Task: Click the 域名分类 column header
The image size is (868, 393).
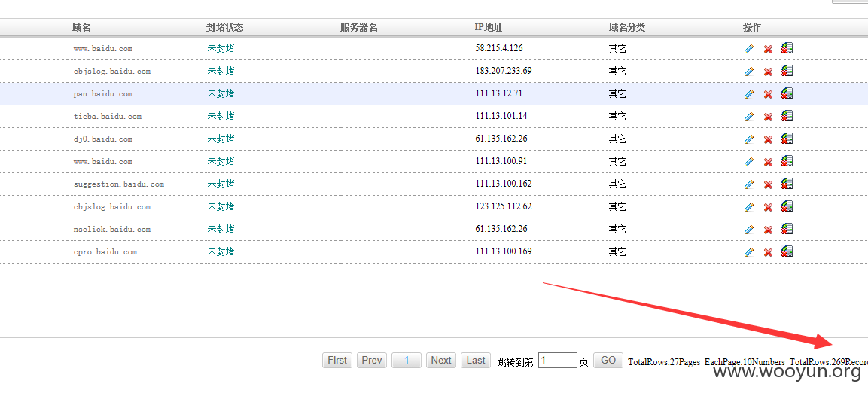Action: [626, 28]
